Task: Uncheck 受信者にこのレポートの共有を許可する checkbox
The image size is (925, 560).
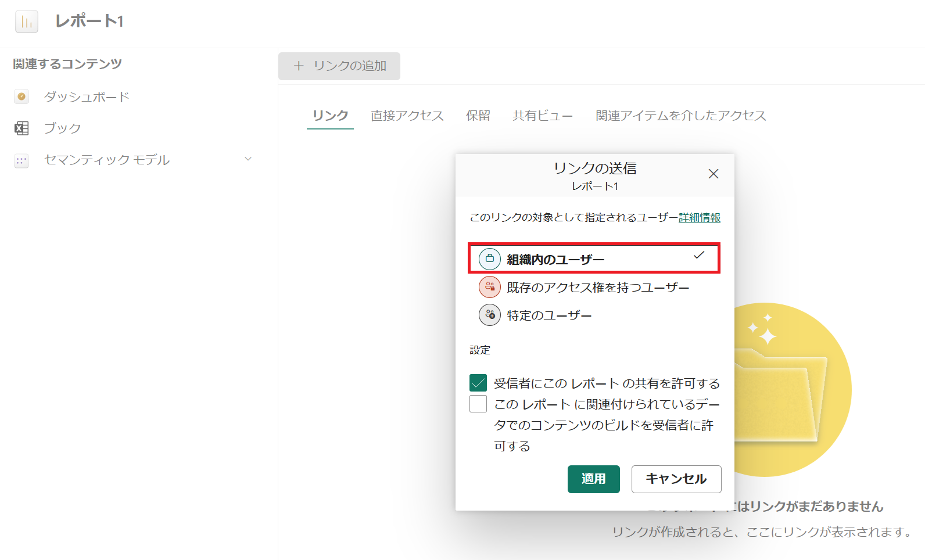Action: (x=478, y=383)
